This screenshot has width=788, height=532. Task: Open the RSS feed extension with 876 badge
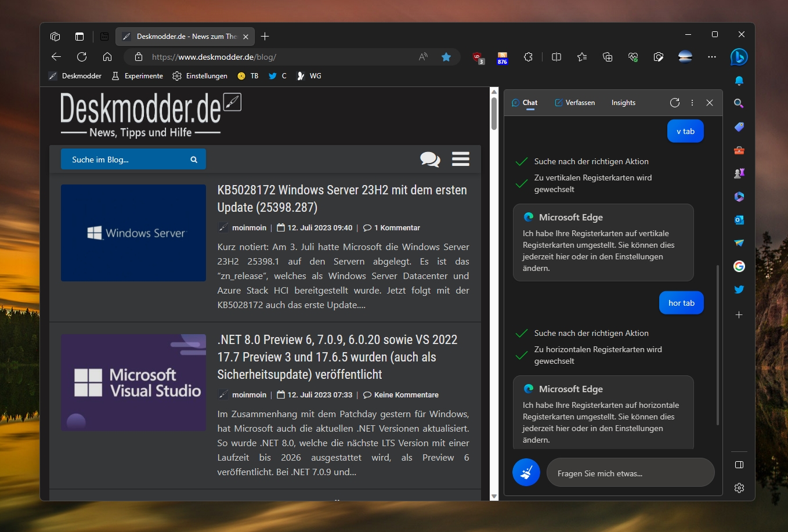point(503,58)
